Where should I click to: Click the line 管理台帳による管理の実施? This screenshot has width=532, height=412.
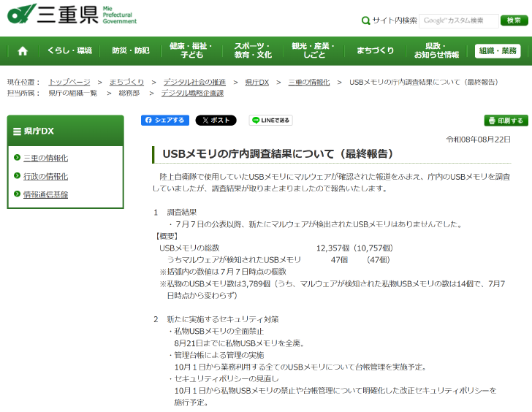[218, 355]
